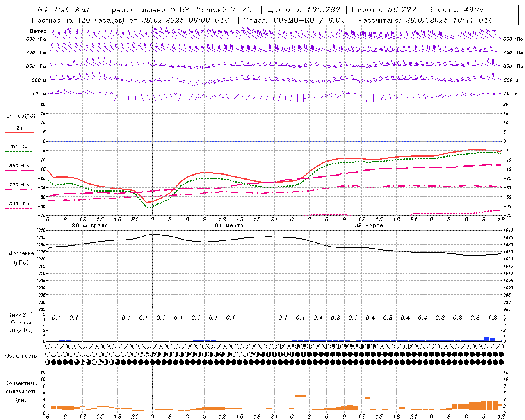Screen dimensions: 525x420
Task: Click the "Осадки" precipitation label
Action: (21, 322)
